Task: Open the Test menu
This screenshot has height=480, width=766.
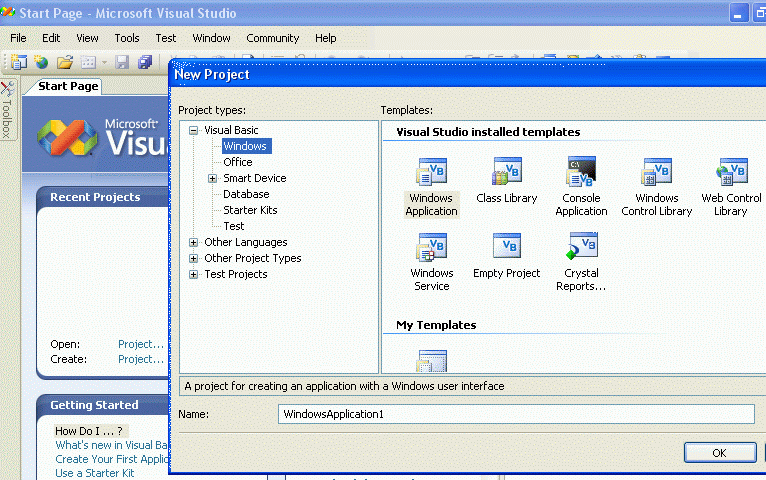Action: (166, 38)
